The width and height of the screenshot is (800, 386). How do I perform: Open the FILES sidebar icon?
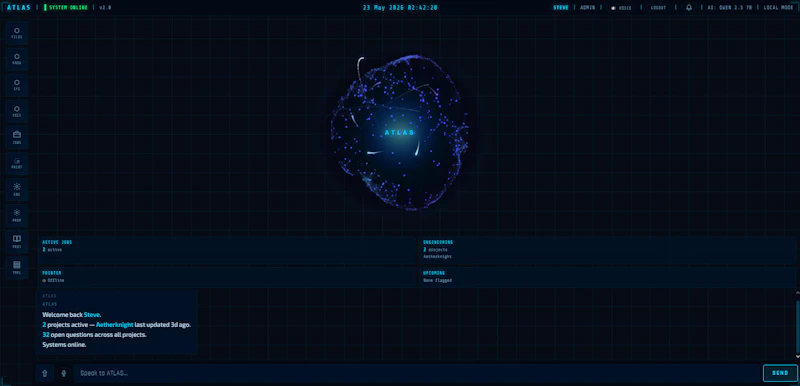[x=17, y=33]
